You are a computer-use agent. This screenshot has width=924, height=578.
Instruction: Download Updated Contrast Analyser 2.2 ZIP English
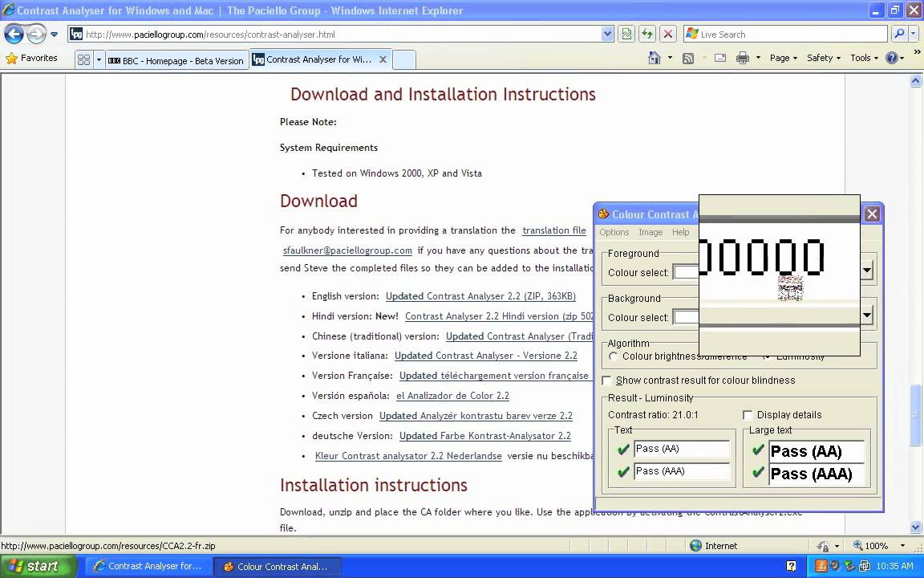click(x=480, y=296)
